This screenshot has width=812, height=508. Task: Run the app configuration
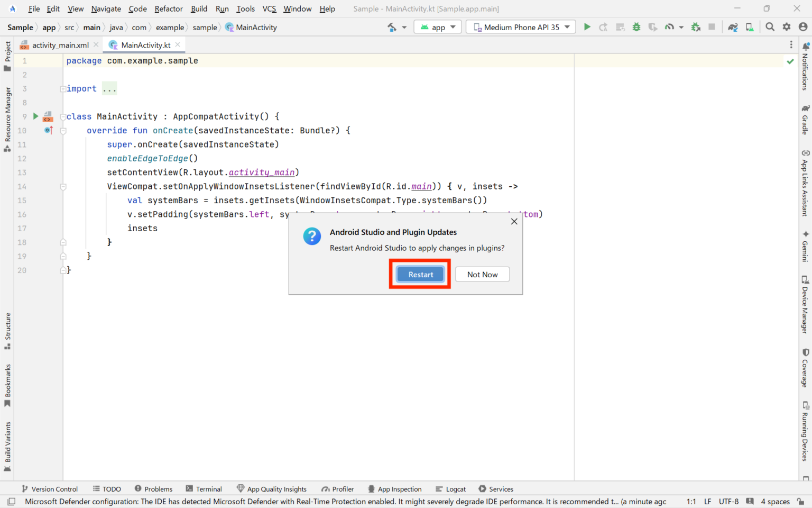point(587,26)
